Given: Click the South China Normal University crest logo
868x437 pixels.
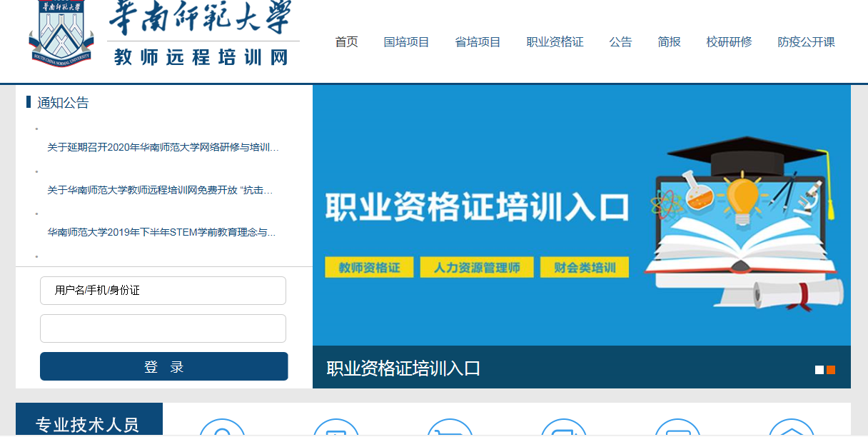Looking at the screenshot, I should [x=61, y=32].
